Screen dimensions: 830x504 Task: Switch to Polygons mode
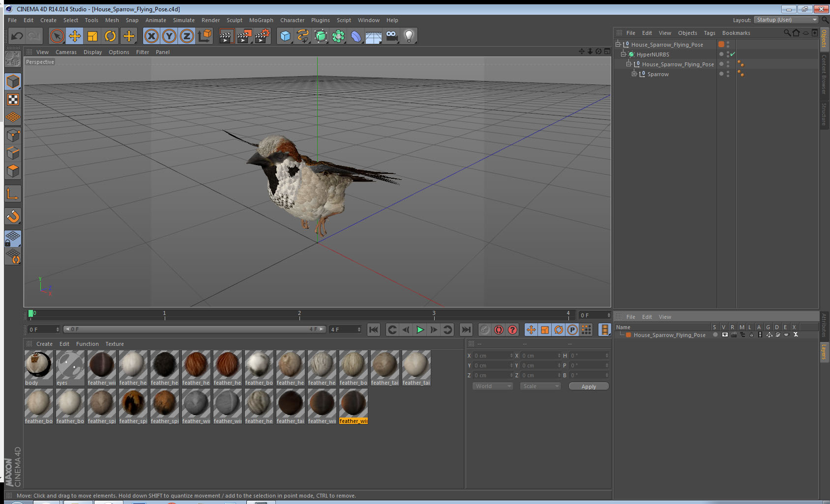(x=13, y=171)
